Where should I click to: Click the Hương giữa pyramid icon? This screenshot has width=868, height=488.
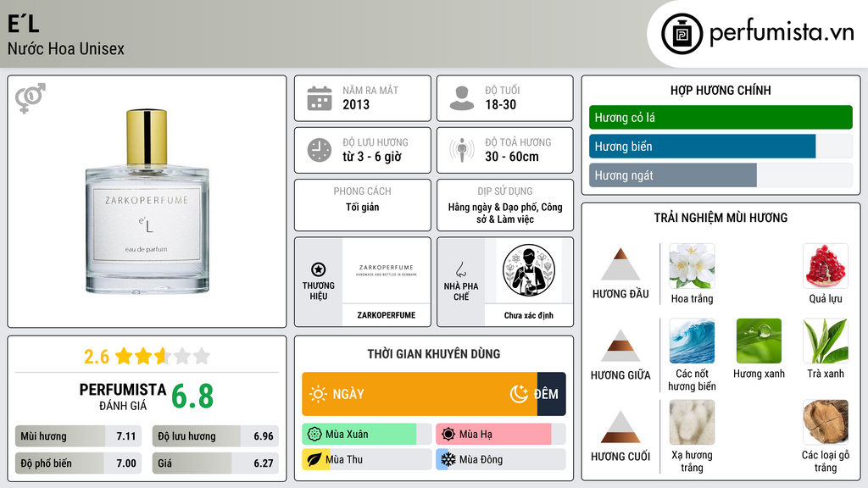coord(620,346)
